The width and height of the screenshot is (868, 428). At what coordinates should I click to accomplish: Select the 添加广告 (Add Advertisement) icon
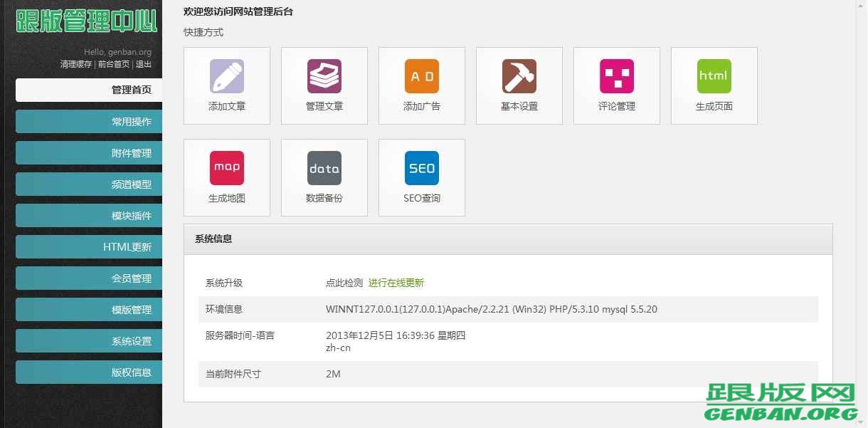(x=421, y=84)
